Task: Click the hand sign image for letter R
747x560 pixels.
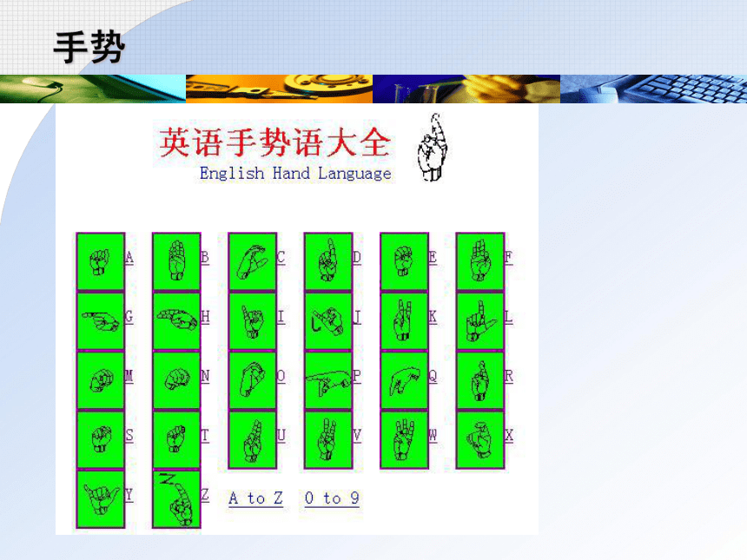Action: [480, 380]
